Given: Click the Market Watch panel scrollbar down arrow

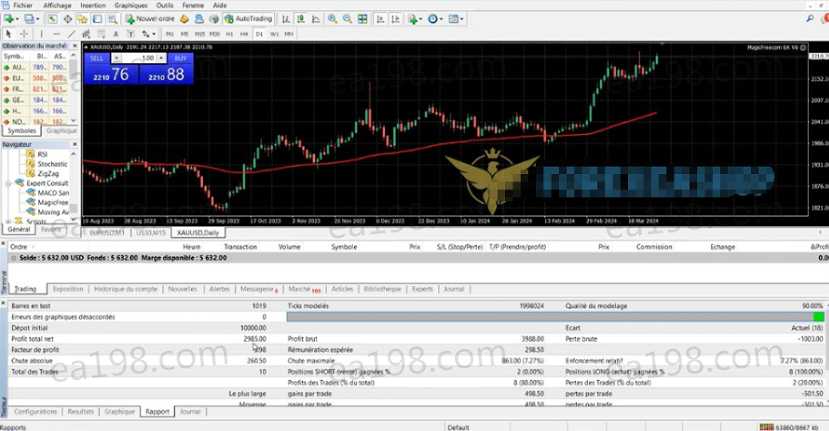Looking at the screenshot, I should (76, 122).
